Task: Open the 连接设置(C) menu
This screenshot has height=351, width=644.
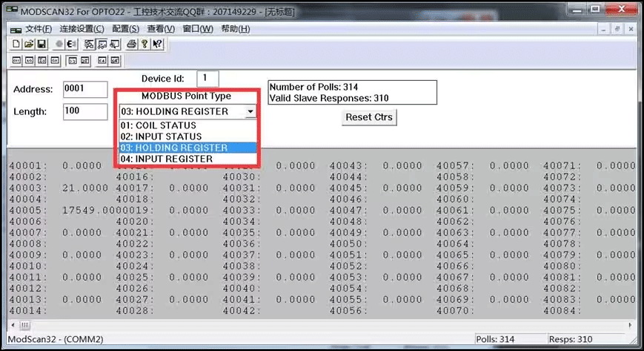Action: (82, 29)
